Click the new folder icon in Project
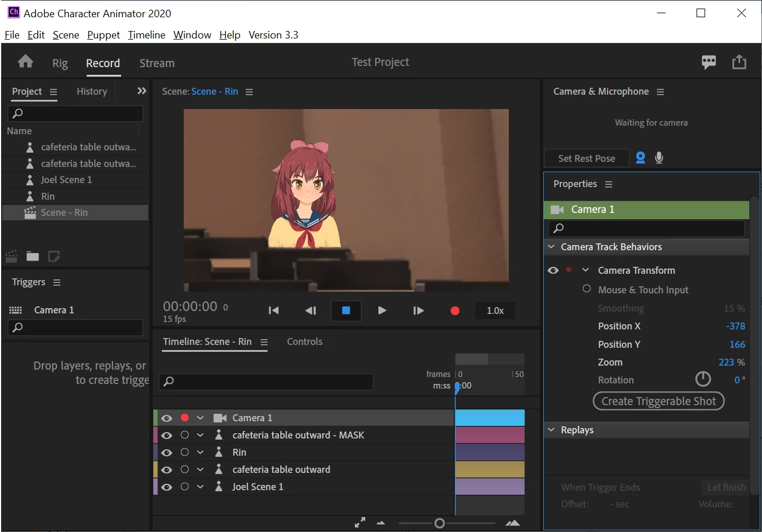 click(33, 256)
